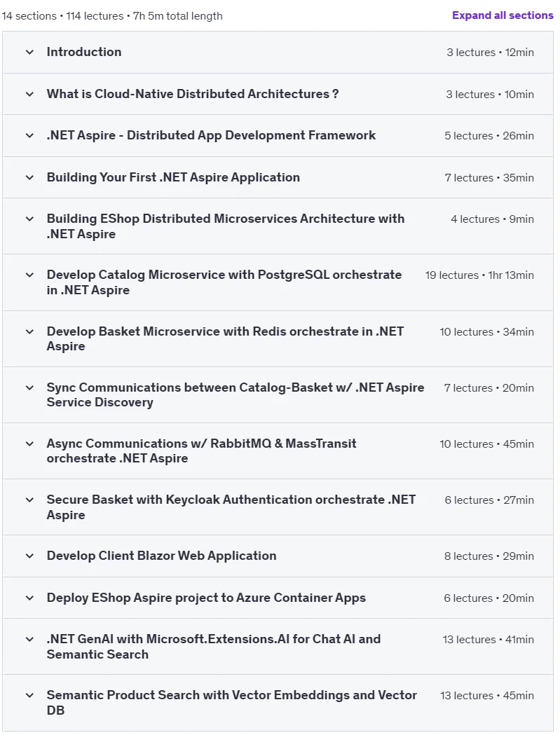Expand chevron for Building Your First .NET Aspire Application
560x735 pixels.
29,178
